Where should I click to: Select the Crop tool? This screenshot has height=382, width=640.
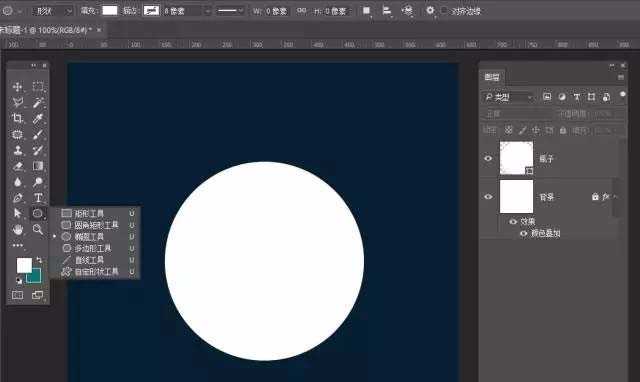[x=17, y=118]
